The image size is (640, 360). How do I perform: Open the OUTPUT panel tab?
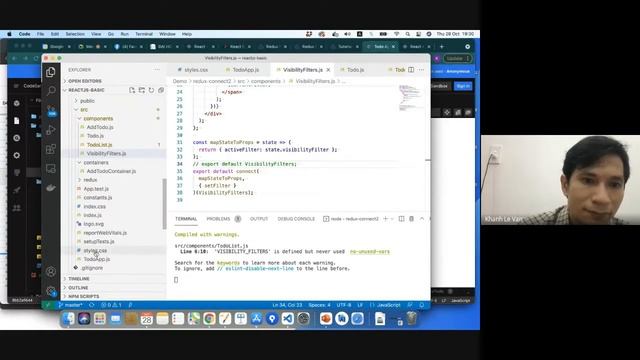click(259, 219)
